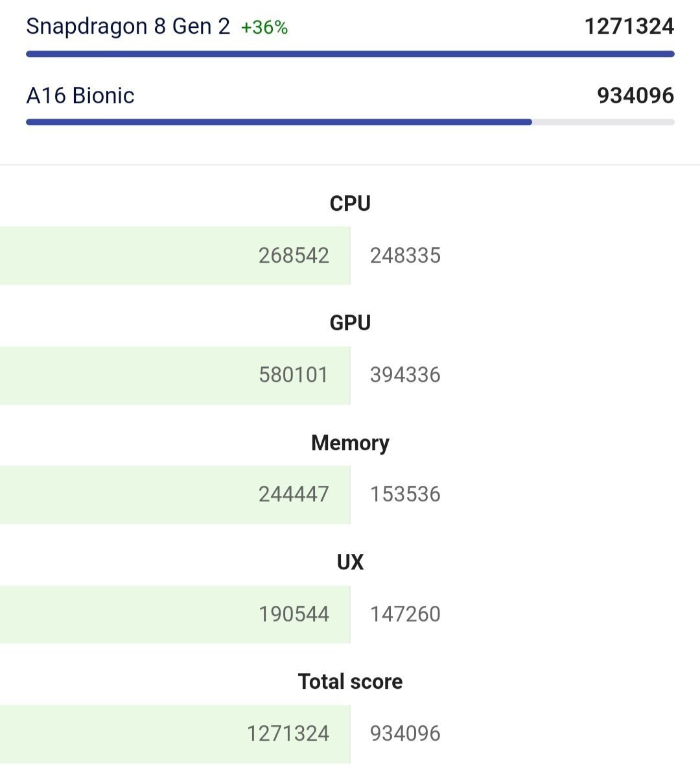
Task: Click the +36% green percentage indicator
Action: [264, 28]
